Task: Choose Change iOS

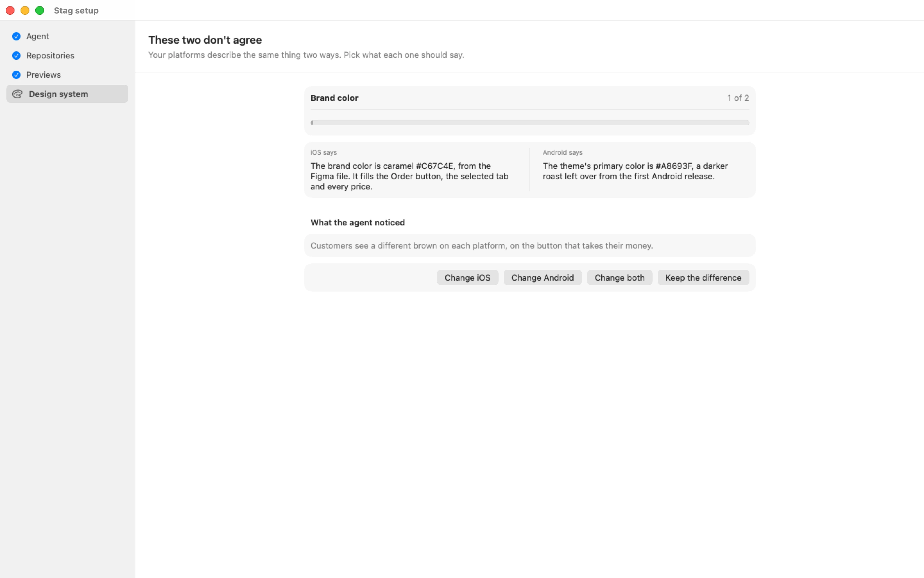Action: click(467, 277)
